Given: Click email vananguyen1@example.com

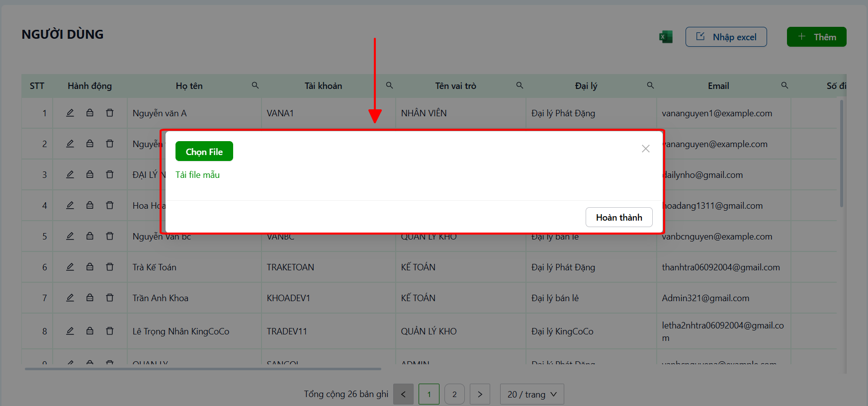Looking at the screenshot, I should pyautogui.click(x=717, y=113).
